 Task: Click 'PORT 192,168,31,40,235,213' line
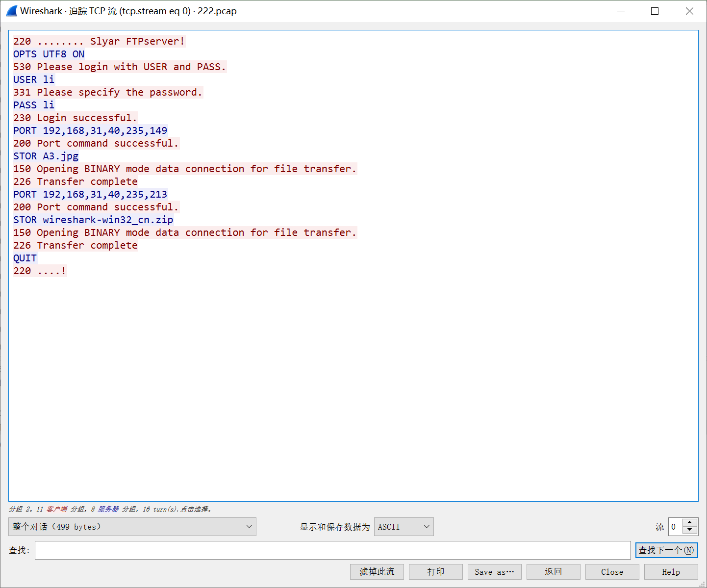90,194
